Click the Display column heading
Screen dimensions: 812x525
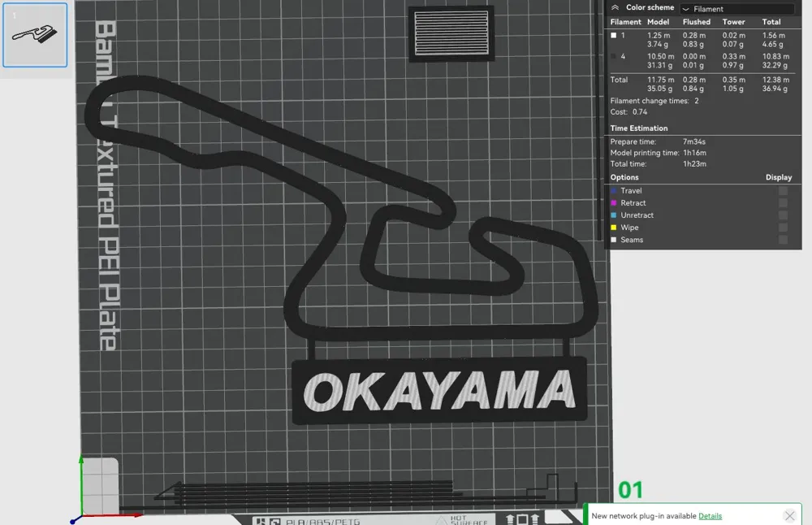click(779, 177)
